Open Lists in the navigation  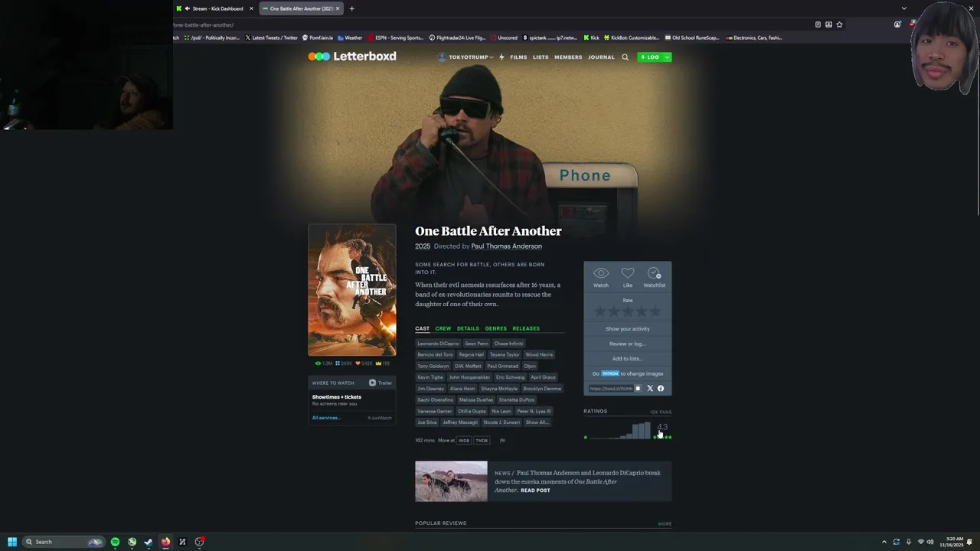pos(541,57)
